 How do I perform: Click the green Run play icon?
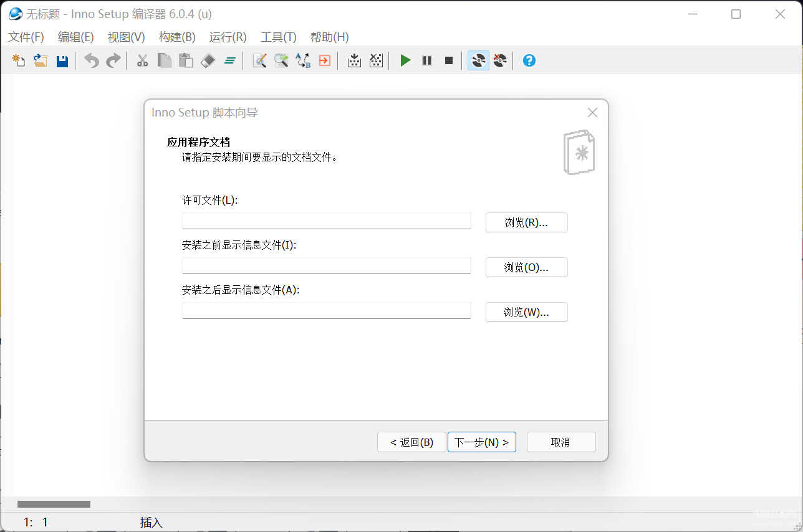coord(405,60)
